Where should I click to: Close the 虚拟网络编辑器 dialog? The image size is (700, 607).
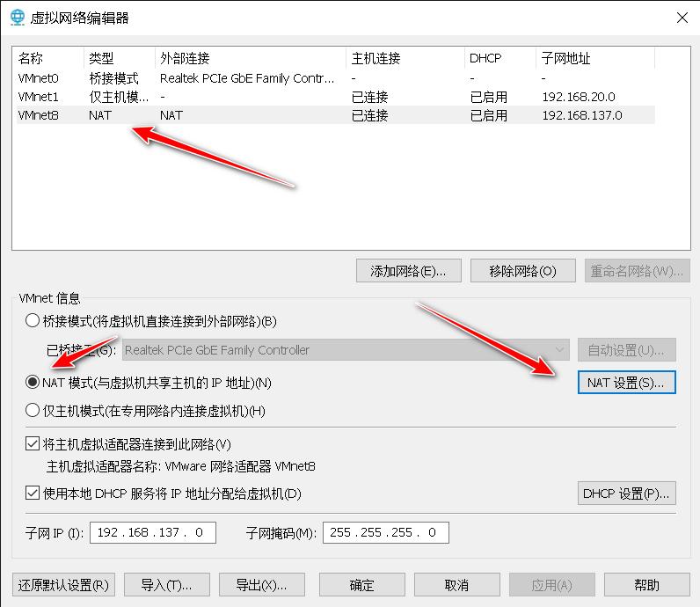tap(682, 18)
